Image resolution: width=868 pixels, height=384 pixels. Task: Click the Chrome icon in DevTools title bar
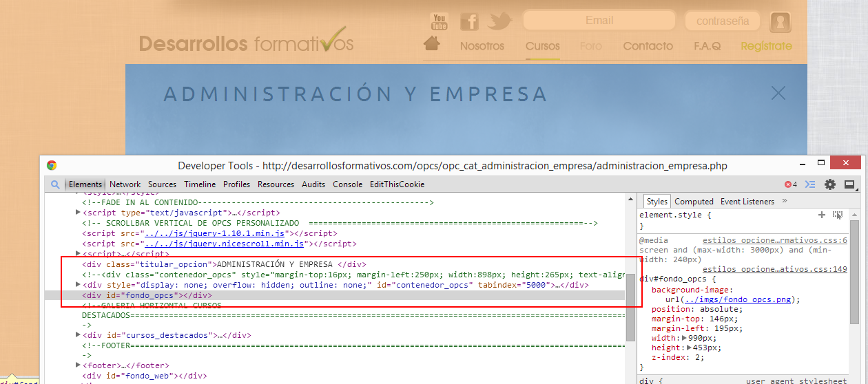(51, 165)
